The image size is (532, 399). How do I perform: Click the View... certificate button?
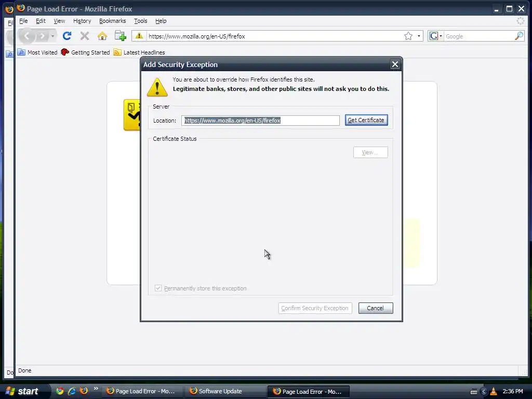coord(370,152)
